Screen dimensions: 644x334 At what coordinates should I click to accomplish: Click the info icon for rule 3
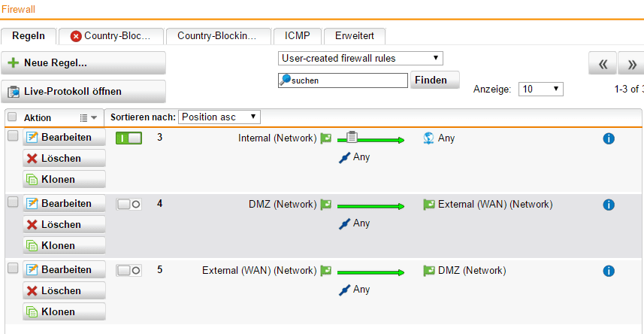[609, 138]
